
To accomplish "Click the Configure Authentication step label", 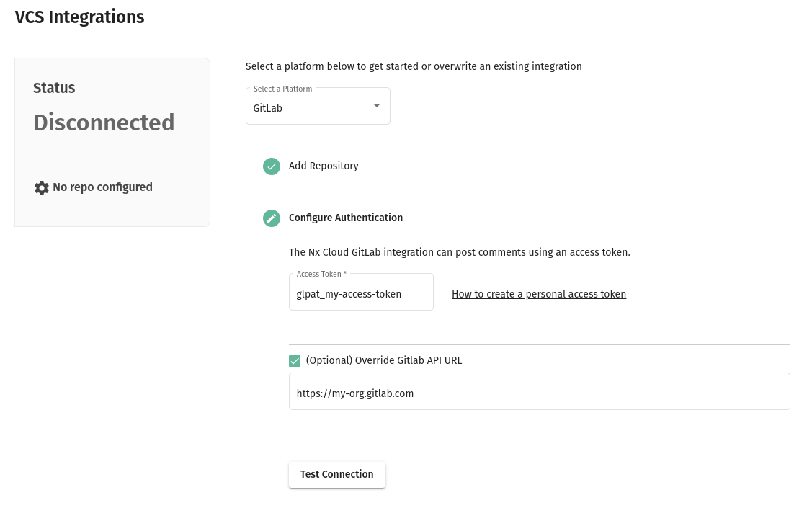I will tap(346, 218).
